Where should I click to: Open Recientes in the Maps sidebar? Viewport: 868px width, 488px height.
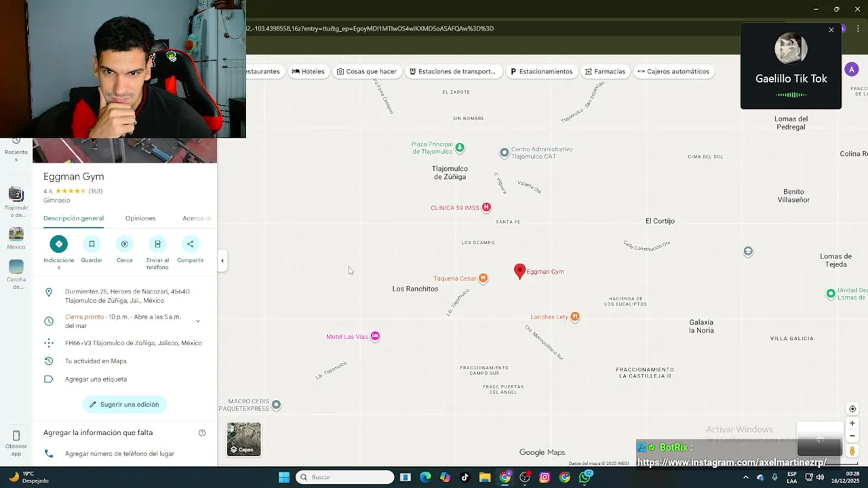[16, 149]
